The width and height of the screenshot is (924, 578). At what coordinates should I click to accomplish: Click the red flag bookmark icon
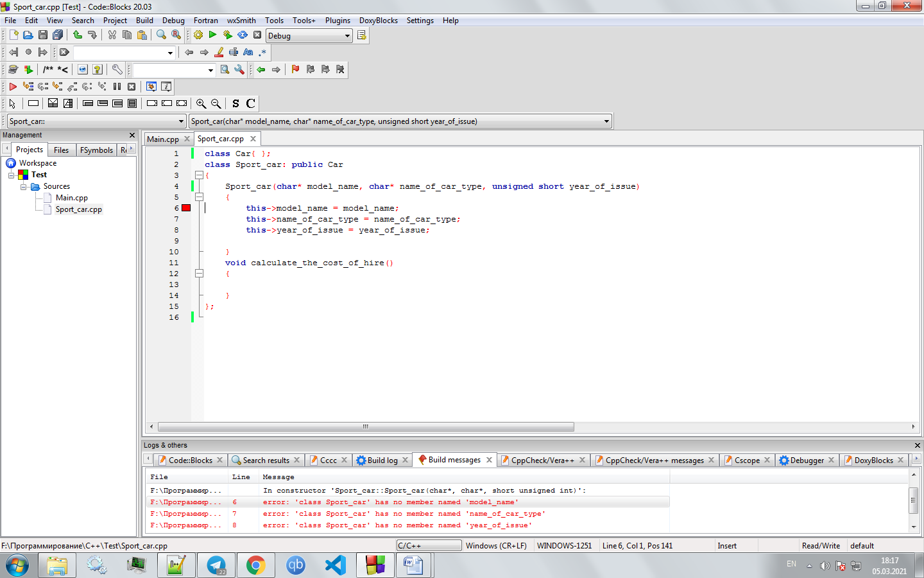[x=295, y=69]
